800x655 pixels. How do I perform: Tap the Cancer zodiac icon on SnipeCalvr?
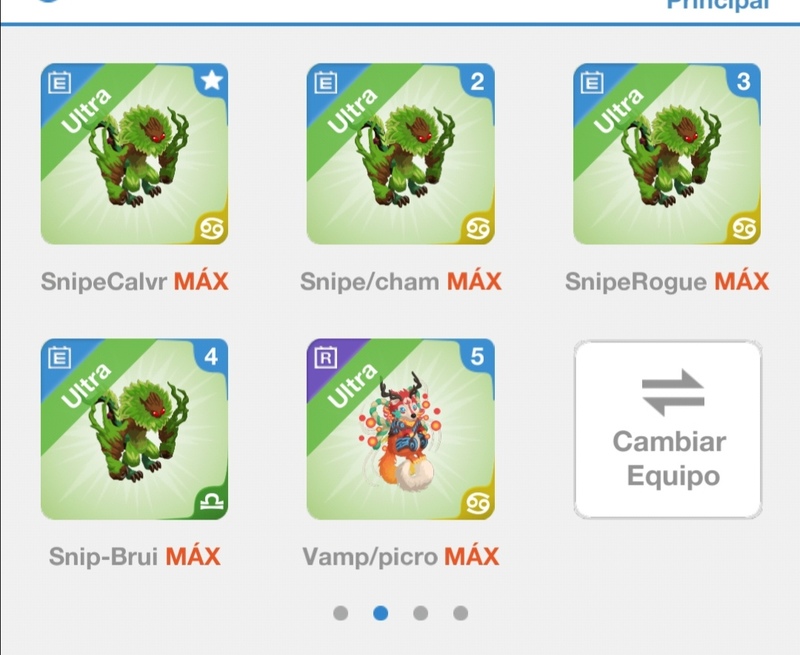[x=212, y=228]
